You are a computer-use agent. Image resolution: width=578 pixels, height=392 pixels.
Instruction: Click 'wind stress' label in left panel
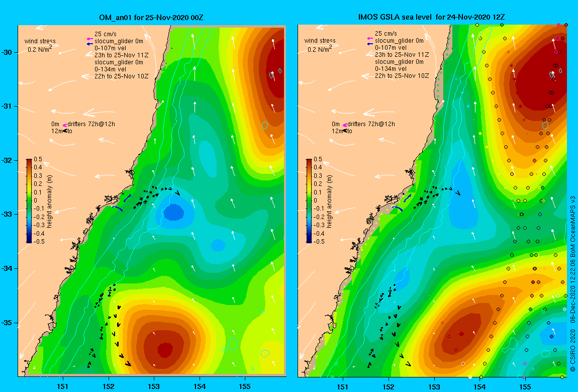pyautogui.click(x=40, y=41)
